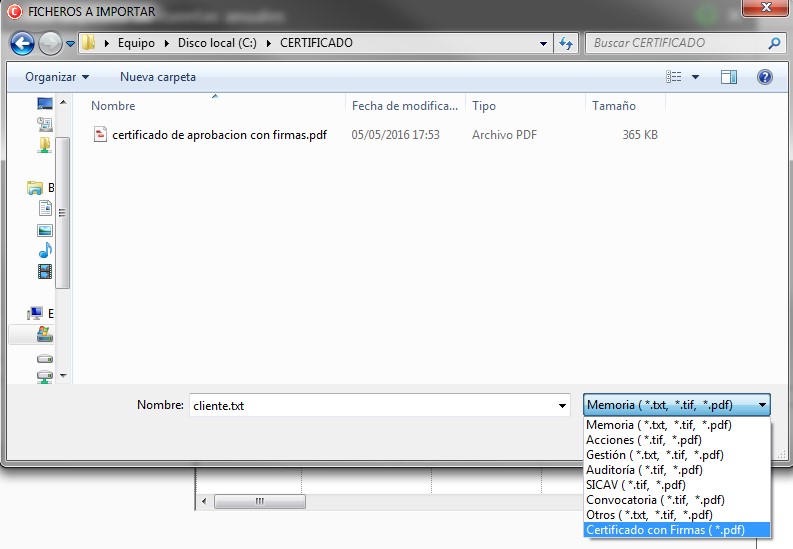Create a Nueva carpeta
The height and width of the screenshot is (549, 793).
coord(158,77)
